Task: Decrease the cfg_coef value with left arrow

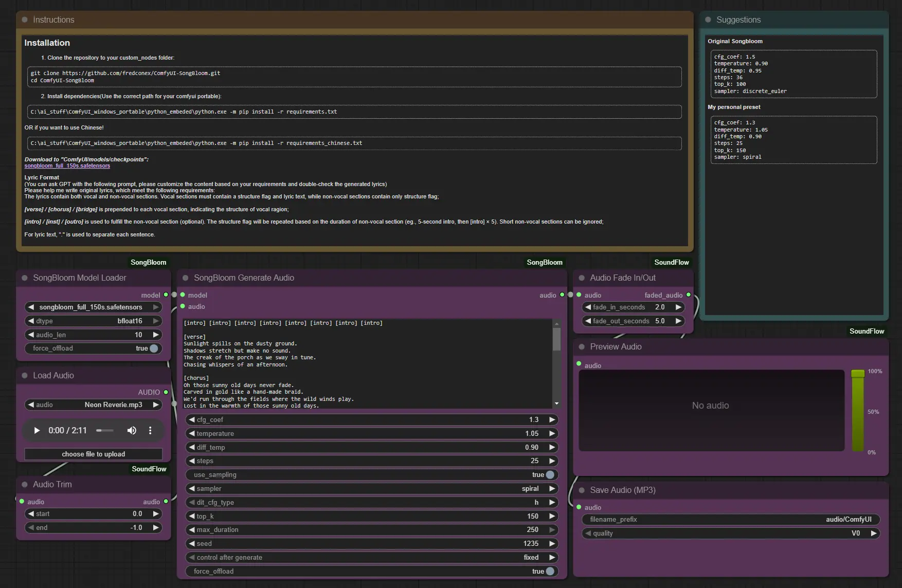Action: (191, 420)
